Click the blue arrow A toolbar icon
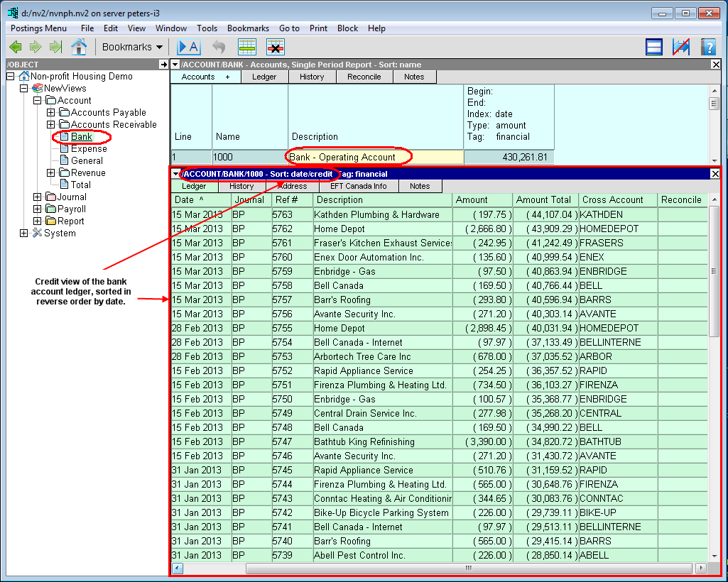This screenshot has width=728, height=582. 188,47
